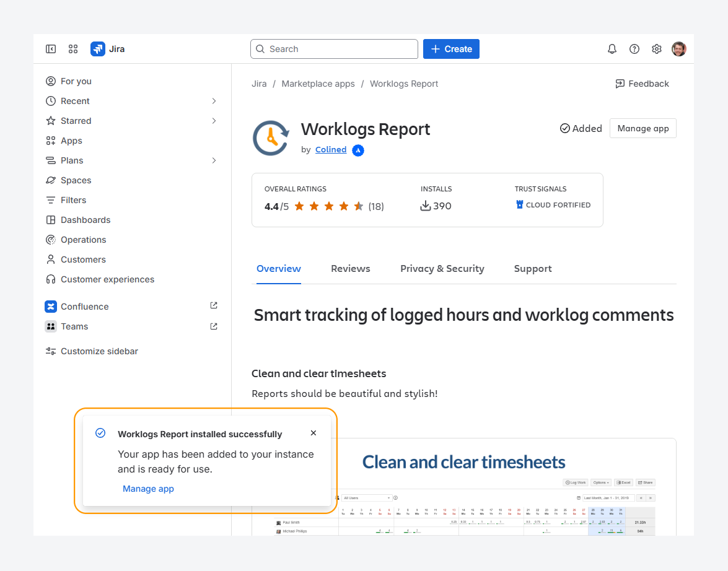Click the Operations icon in sidebar
The height and width of the screenshot is (571, 728).
(51, 240)
